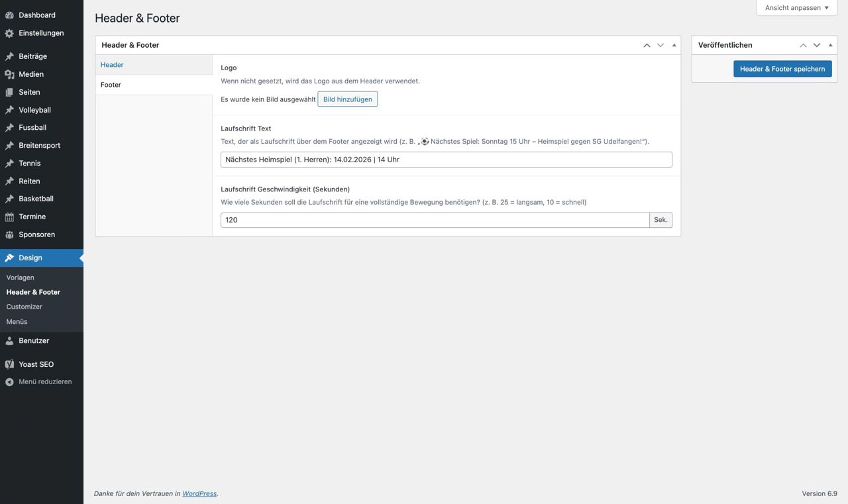Click the Laufschrift Text input field
This screenshot has height=504, width=848.
[x=446, y=160]
